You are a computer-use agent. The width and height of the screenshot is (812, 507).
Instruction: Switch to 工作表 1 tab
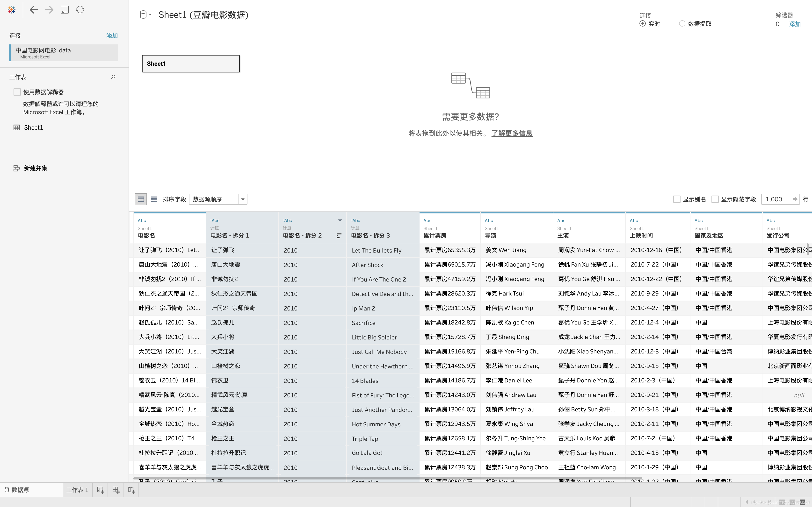click(x=77, y=490)
